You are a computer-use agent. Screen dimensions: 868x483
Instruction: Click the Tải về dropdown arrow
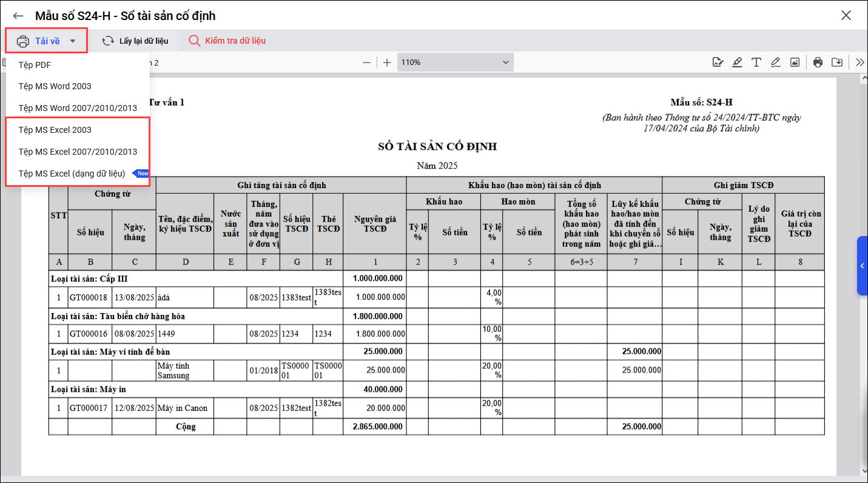pos(73,41)
